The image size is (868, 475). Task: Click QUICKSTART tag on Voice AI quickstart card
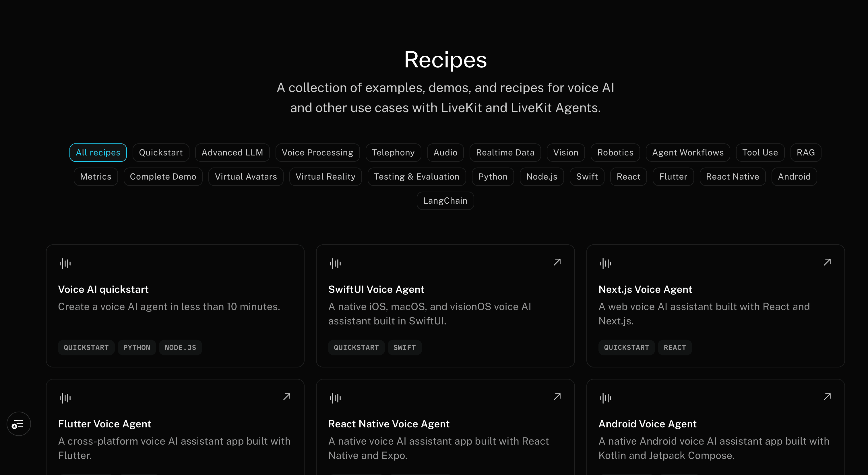coord(86,347)
